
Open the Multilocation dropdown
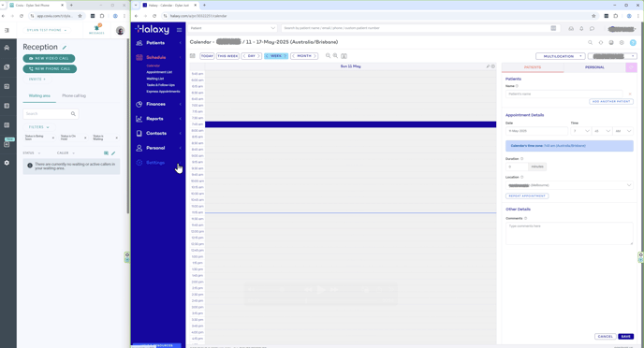click(560, 56)
